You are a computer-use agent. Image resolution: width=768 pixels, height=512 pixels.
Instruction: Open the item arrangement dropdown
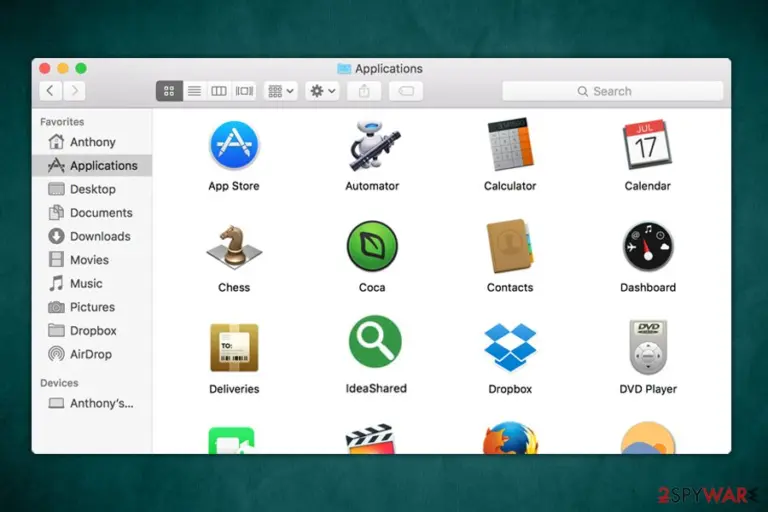(281, 91)
